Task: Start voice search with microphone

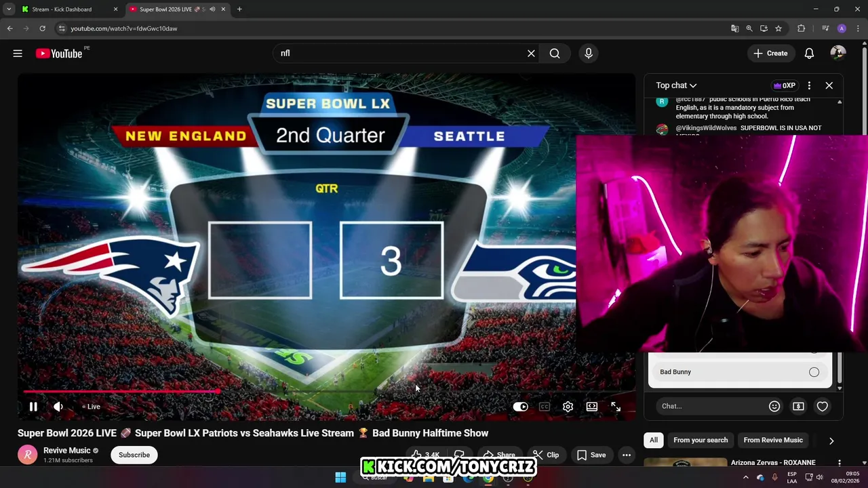Action: click(x=589, y=54)
